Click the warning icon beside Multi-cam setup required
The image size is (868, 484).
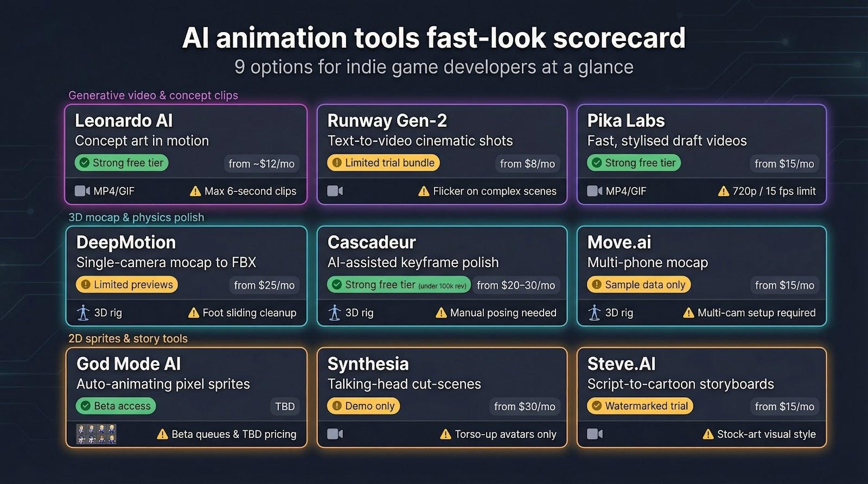tap(688, 313)
